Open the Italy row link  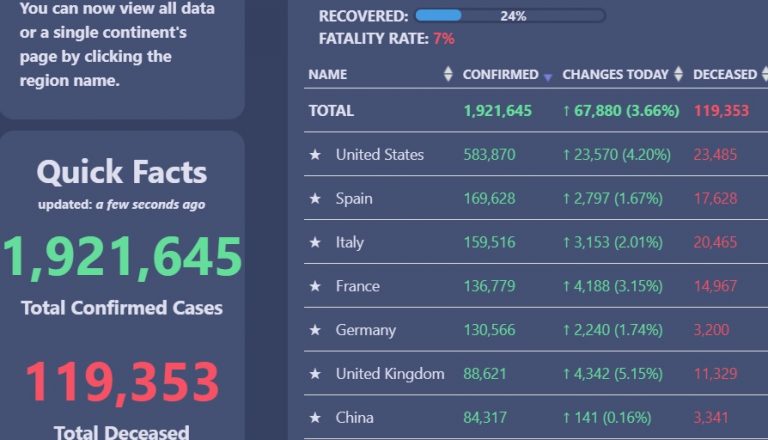point(350,242)
